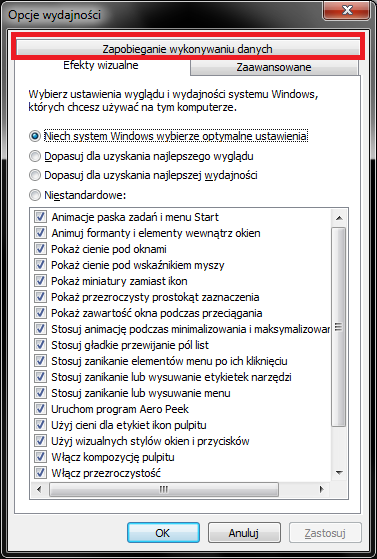
Task: Uncheck Pokaż zawartość okna podczas przeciągania
Action: 40,313
